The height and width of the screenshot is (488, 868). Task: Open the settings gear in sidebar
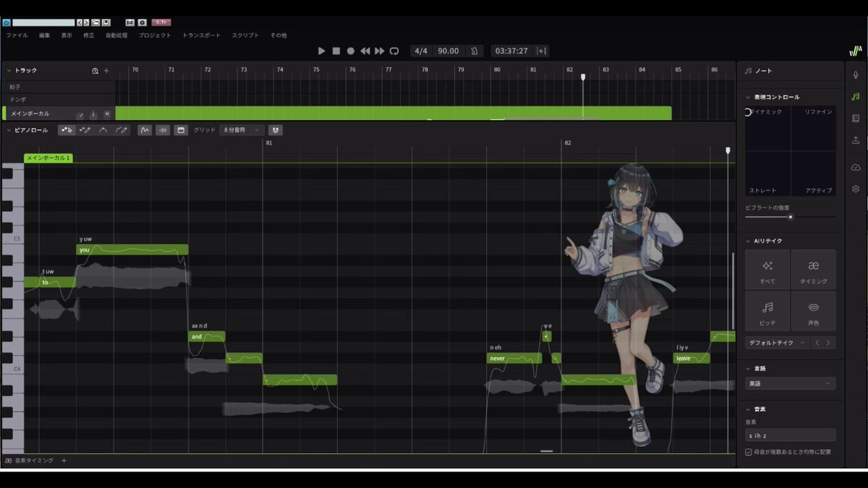(856, 189)
